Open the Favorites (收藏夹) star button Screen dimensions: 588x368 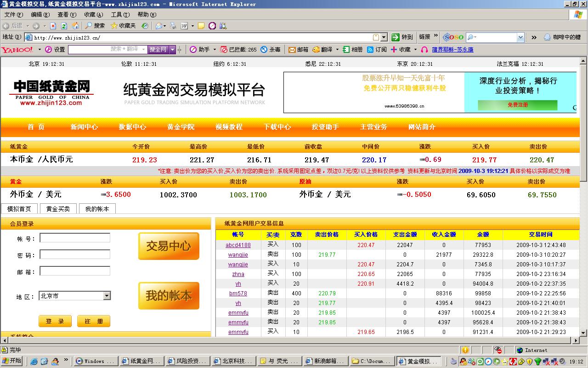(x=123, y=26)
